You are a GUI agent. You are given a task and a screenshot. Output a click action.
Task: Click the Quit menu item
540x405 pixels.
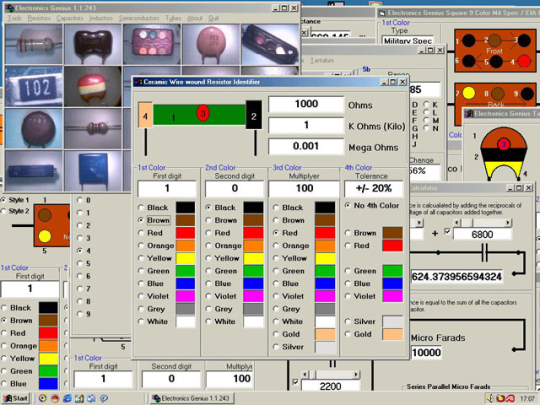point(214,18)
